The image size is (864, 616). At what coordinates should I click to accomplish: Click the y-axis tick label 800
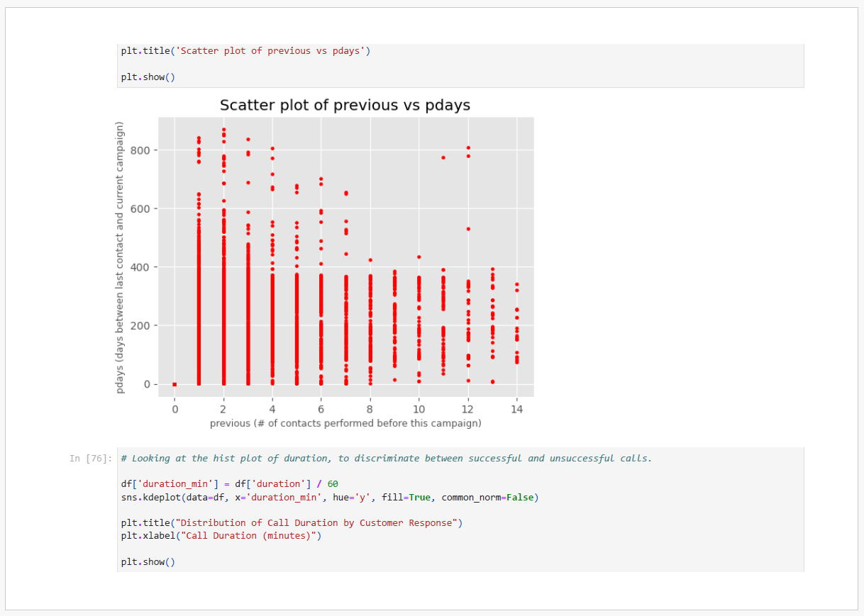click(139, 150)
